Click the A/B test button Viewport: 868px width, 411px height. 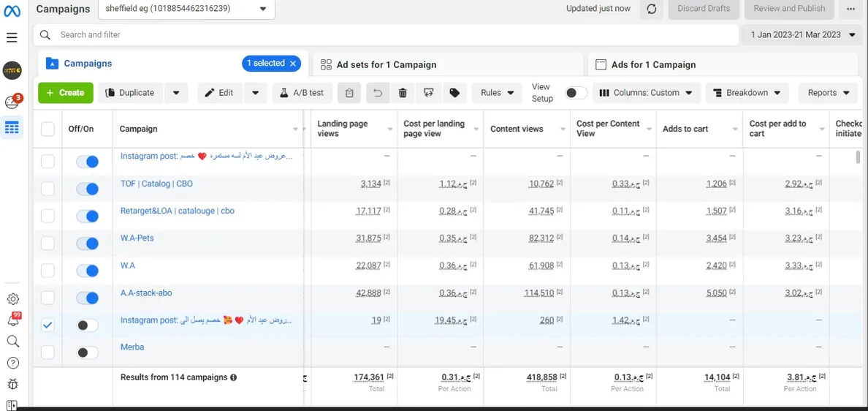coord(302,93)
